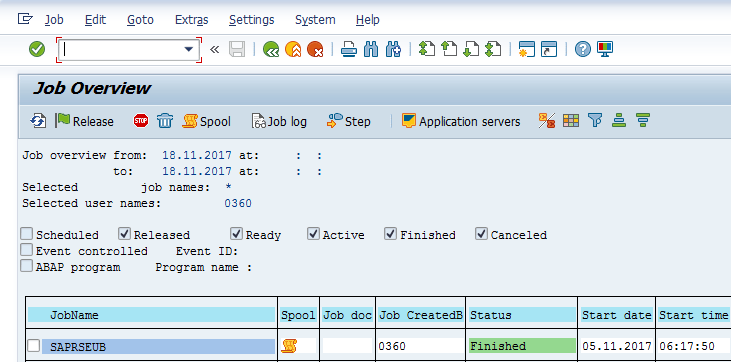Click the Print icon
The height and width of the screenshot is (362, 731).
(349, 49)
